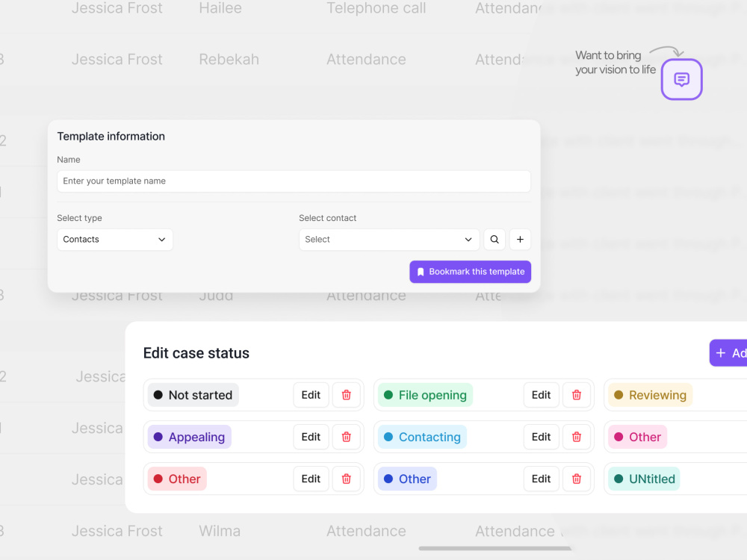Select the Contacting status tag
Screen dimensions: 747x560
coord(422,437)
